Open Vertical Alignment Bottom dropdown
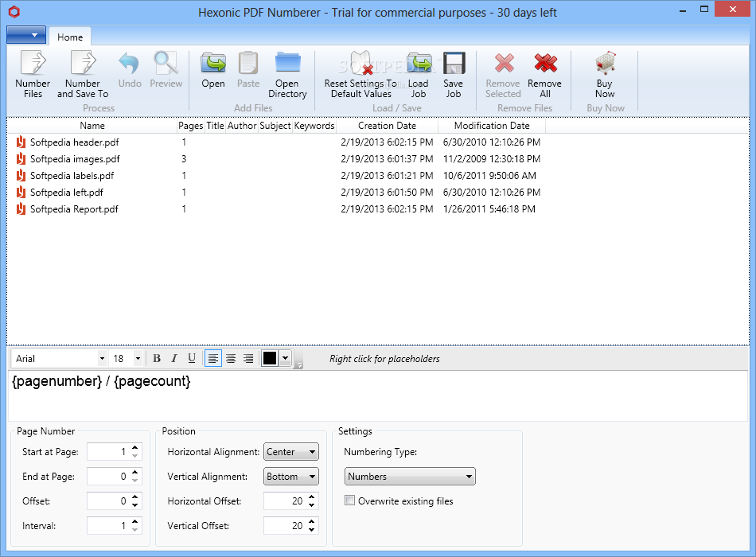756x557 pixels. (x=291, y=477)
